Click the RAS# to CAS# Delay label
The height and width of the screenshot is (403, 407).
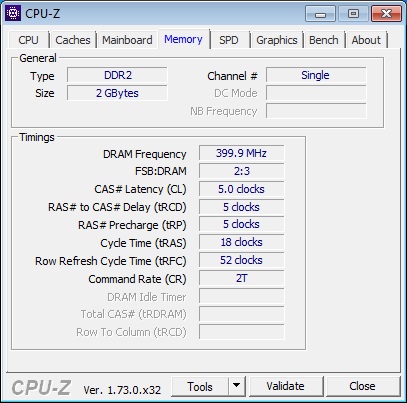117,207
